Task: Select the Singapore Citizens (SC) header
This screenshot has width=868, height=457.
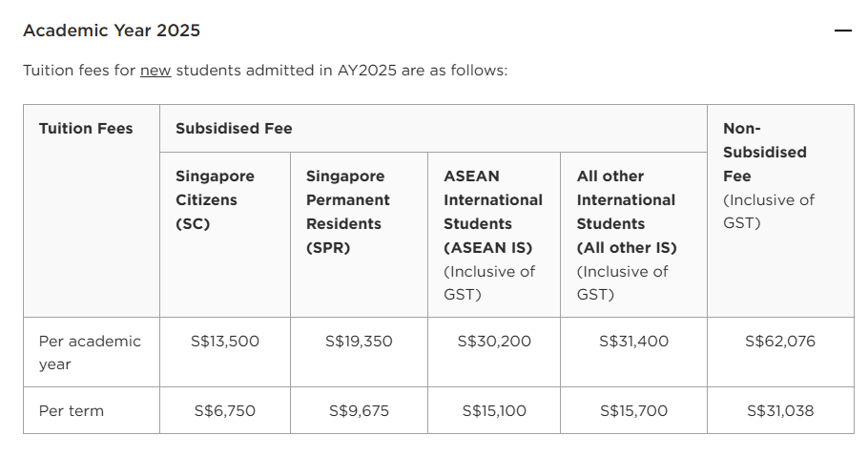Action: 225,235
